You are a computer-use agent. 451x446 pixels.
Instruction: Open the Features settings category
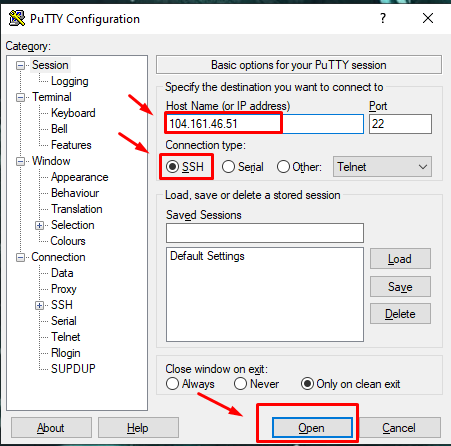(x=71, y=145)
